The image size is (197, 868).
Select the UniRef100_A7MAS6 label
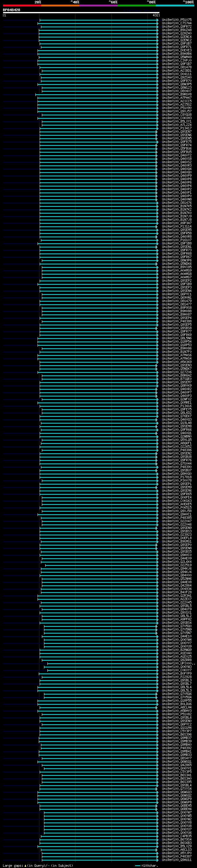(x=177, y=355)
